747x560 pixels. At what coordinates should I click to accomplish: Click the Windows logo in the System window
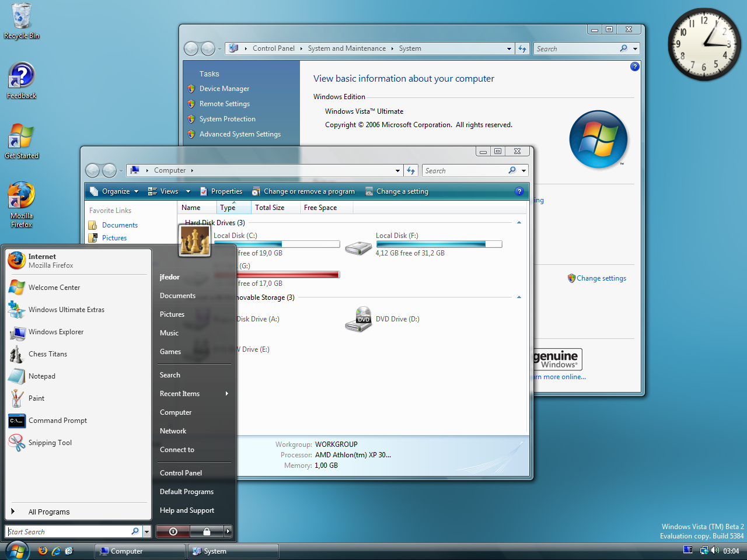[598, 139]
